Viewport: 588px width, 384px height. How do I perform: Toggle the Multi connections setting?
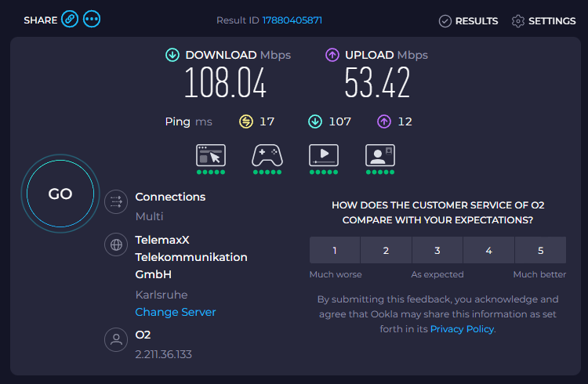tap(149, 216)
